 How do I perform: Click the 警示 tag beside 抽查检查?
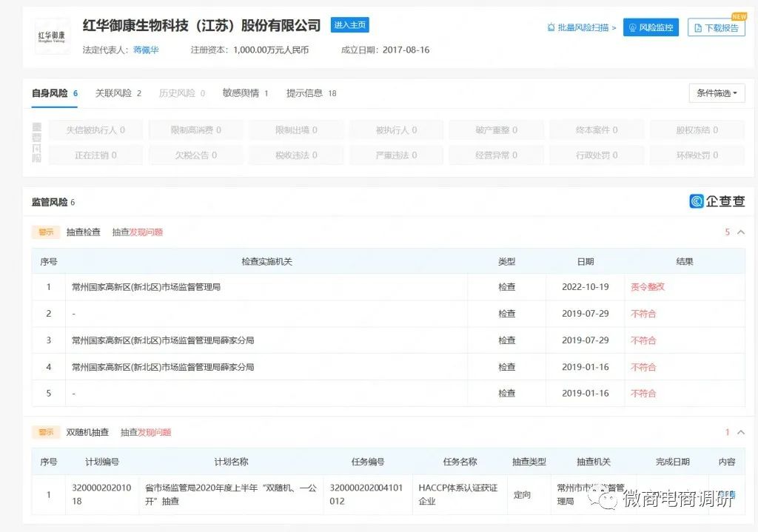pyautogui.click(x=46, y=232)
